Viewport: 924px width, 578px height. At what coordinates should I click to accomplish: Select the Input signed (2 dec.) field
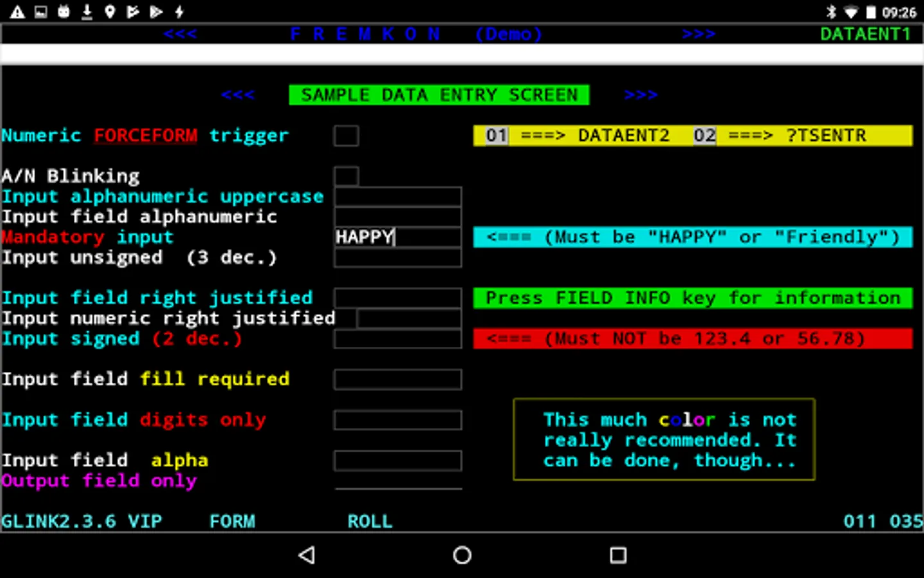(398, 338)
